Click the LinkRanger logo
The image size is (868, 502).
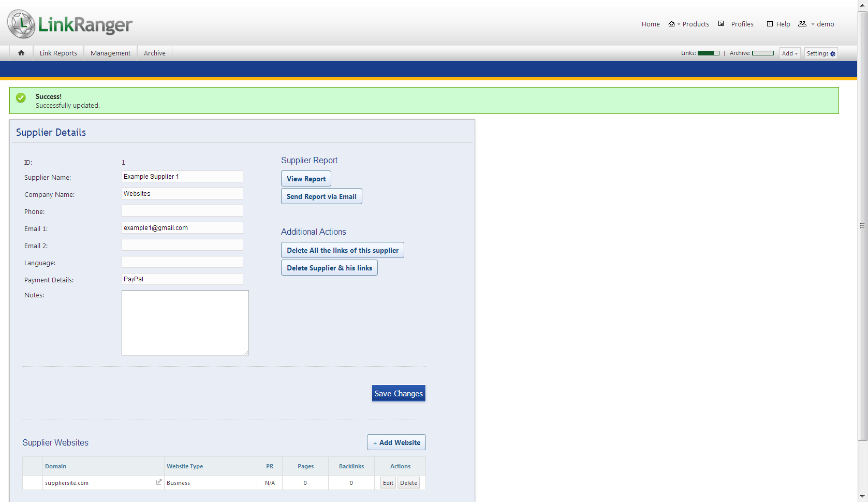[70, 24]
